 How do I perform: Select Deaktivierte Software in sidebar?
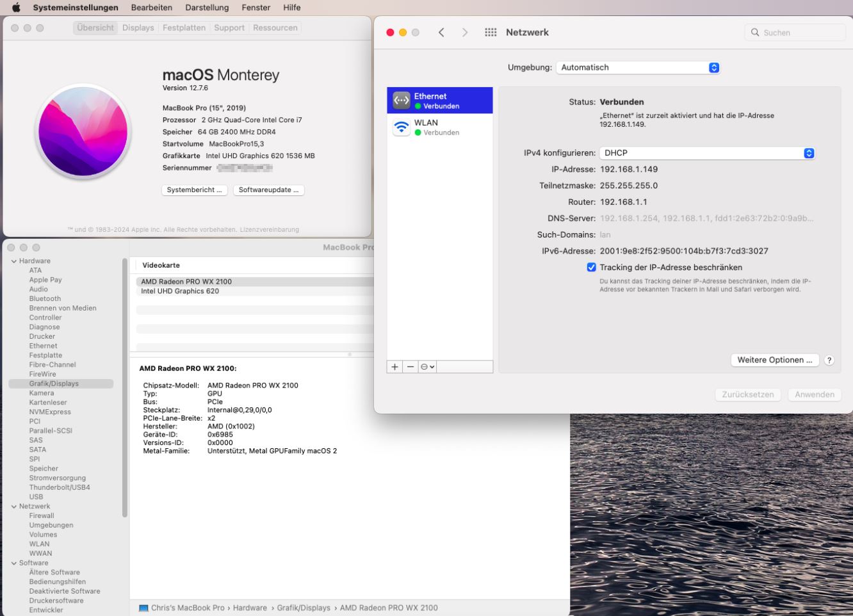pos(65,592)
